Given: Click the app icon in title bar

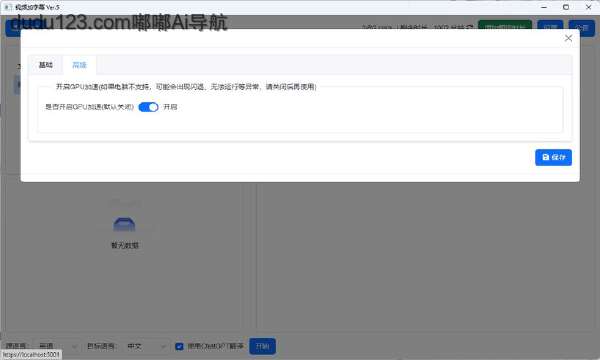Looking at the screenshot, I should [x=8, y=7].
